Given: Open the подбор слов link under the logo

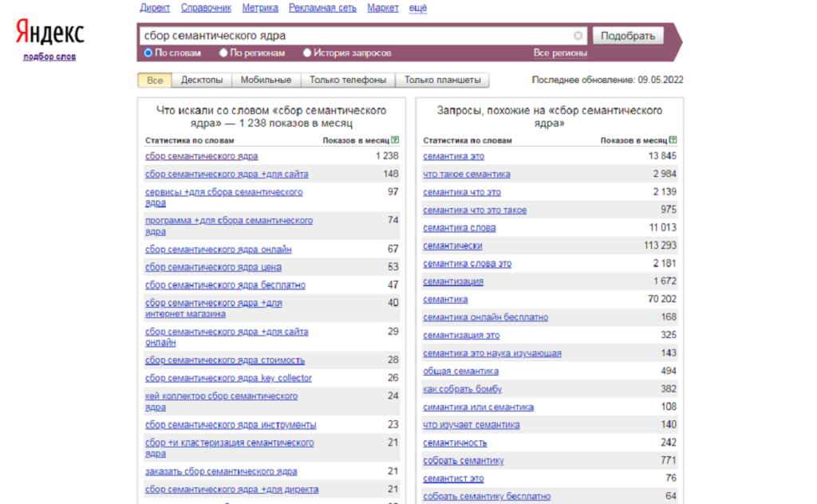Looking at the screenshot, I should (49, 57).
